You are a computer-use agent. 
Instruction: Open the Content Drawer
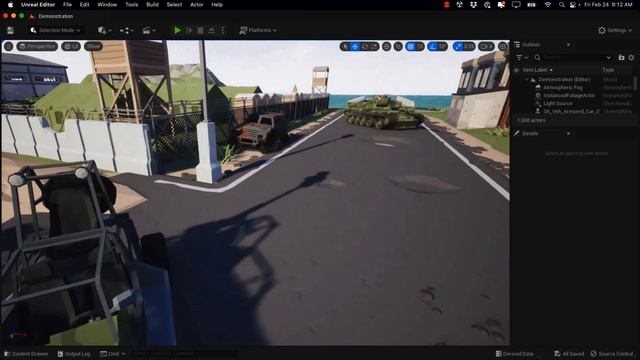point(26,354)
